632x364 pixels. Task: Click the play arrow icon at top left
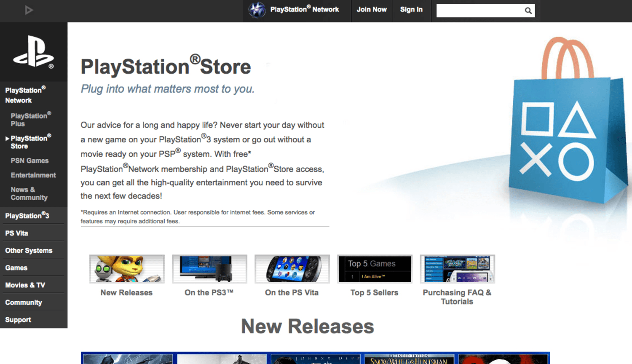point(29,10)
